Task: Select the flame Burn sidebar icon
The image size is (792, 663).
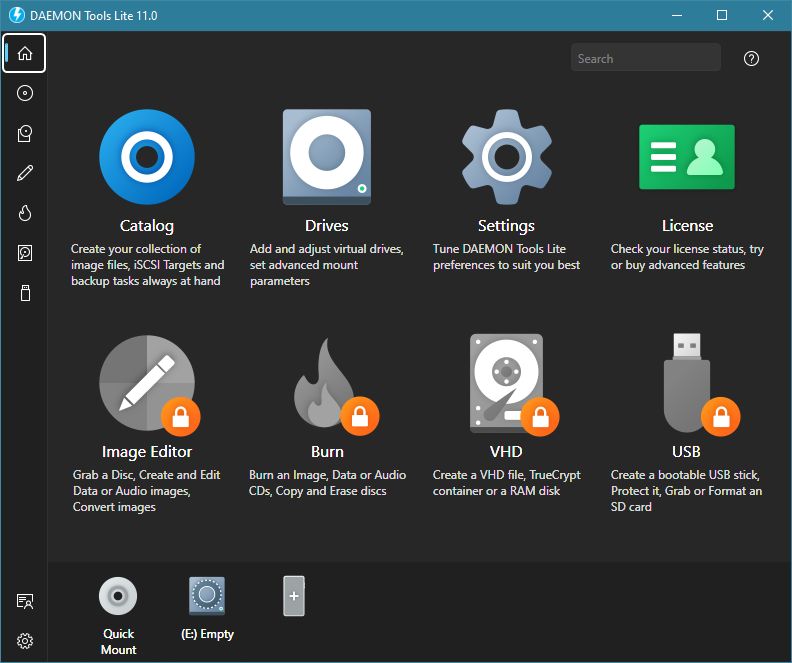Action: tap(25, 213)
